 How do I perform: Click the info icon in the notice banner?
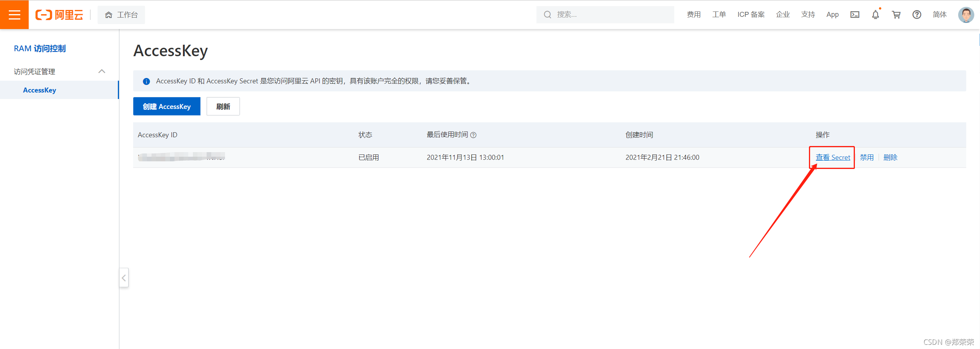(x=146, y=81)
